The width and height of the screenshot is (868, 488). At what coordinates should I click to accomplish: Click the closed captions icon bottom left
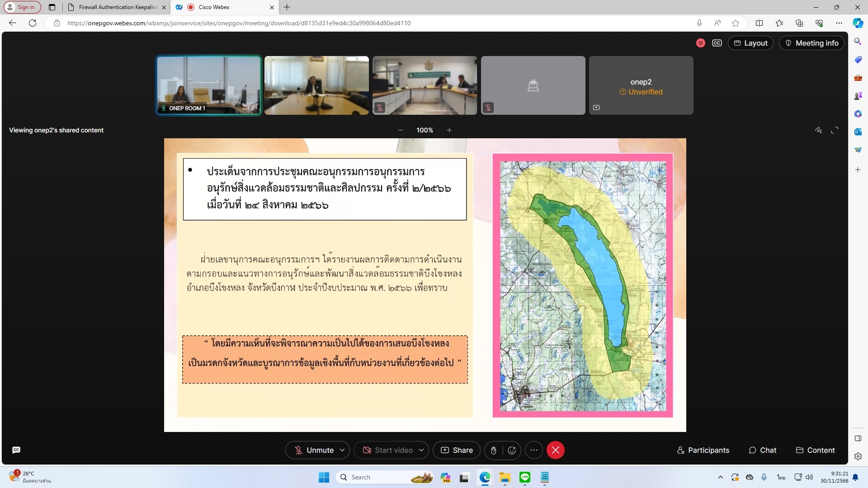pyautogui.click(x=16, y=450)
